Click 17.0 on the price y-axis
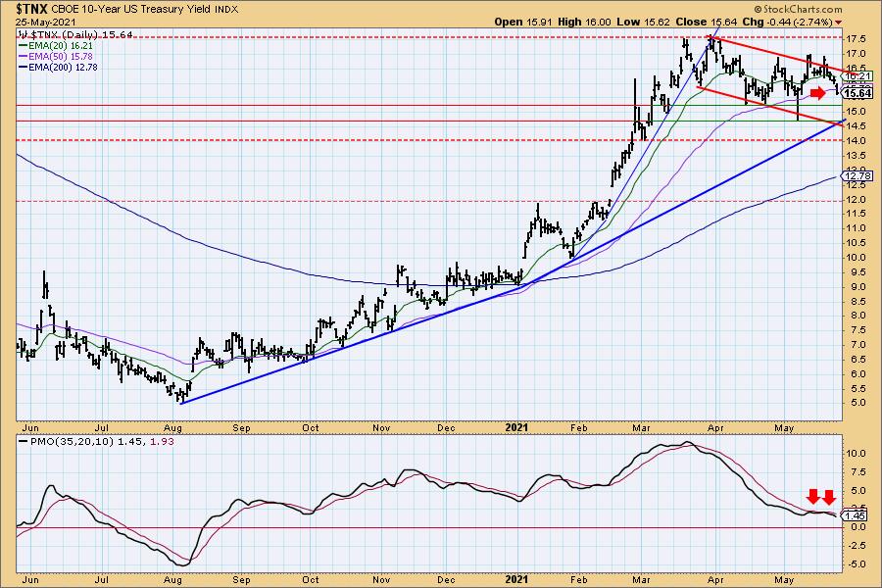 point(855,54)
